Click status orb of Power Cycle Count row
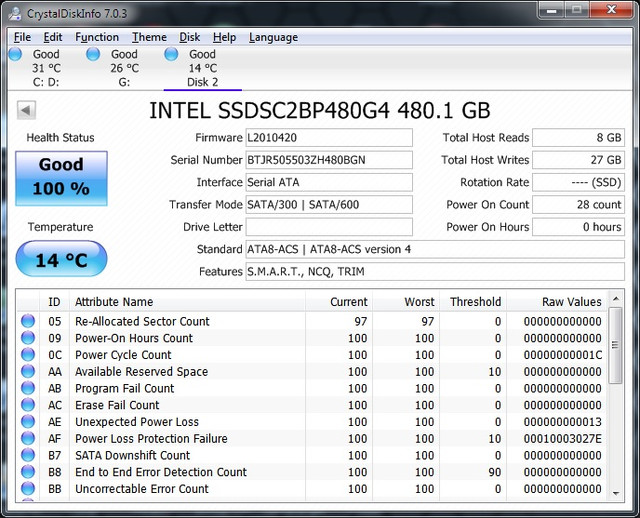The image size is (640, 518). 28,355
